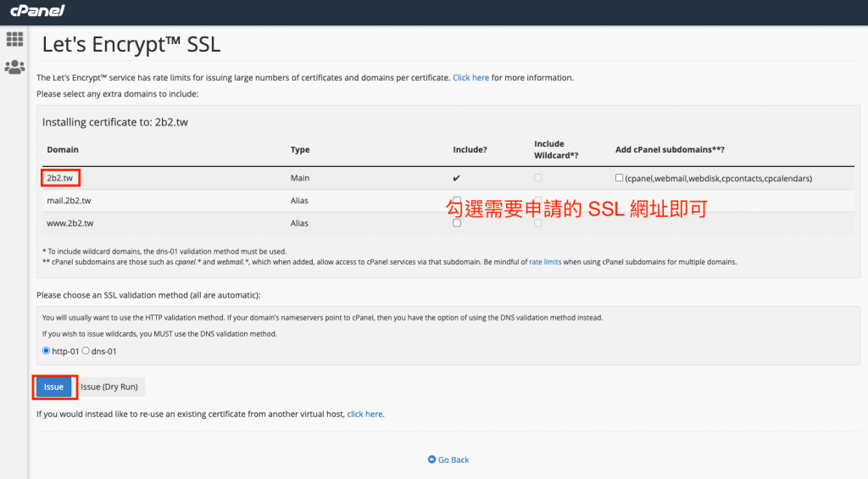Click the Issue (Dry Run) button
The height and width of the screenshot is (479, 868).
pyautogui.click(x=109, y=387)
